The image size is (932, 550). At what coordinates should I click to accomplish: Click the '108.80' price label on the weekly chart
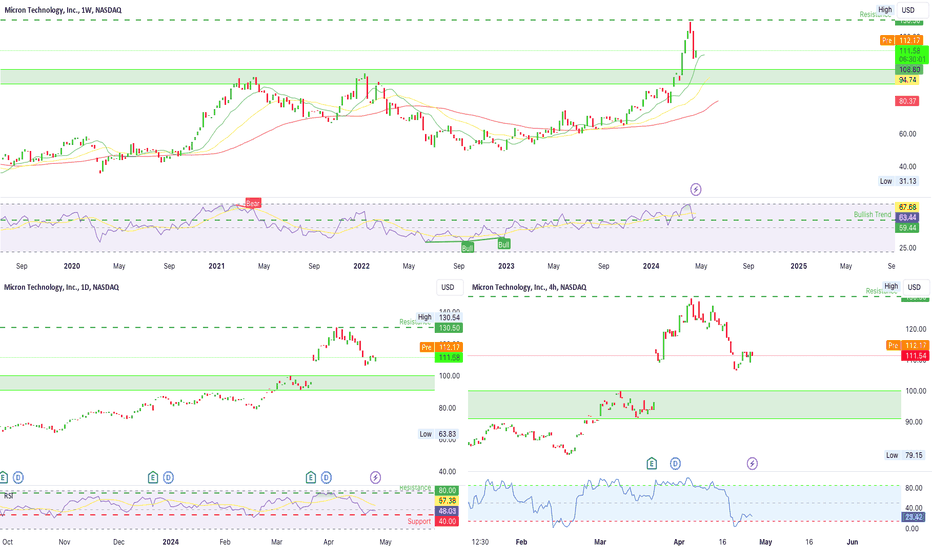tap(909, 70)
